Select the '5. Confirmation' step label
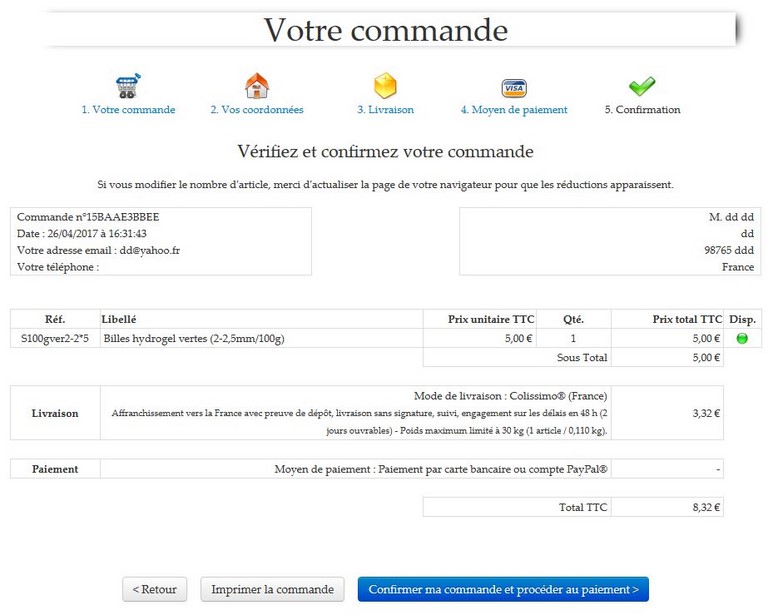This screenshot has width=768, height=615. (642, 110)
